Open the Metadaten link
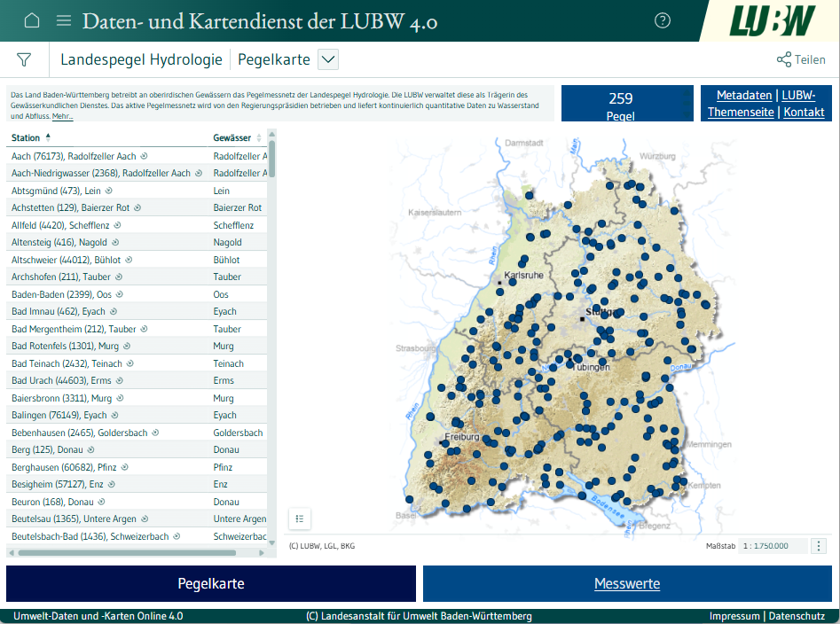Image resolution: width=840 pixels, height=624 pixels. [x=744, y=95]
